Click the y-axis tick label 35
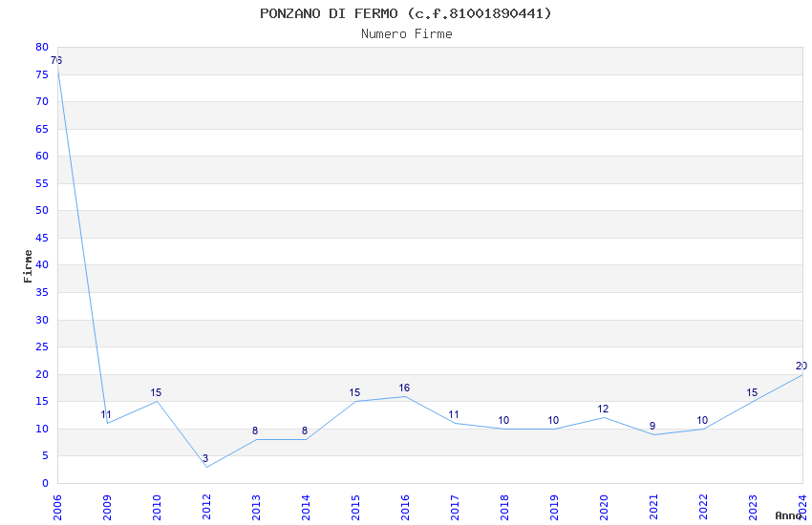The width and height of the screenshot is (812, 525). pos(42,292)
